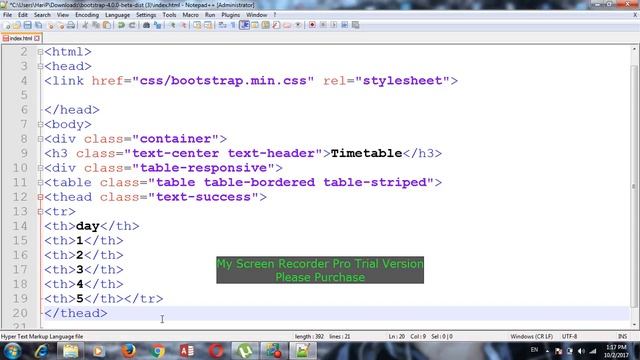The image size is (640, 360).
Task: Collapse the <table> line fold marker
Action: coord(40,182)
